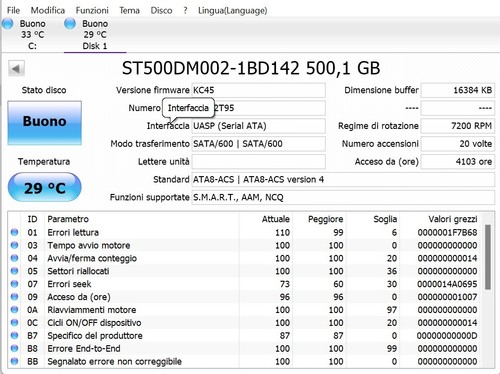Click the Numero accensioni value 20 volte
The image size is (500, 374).
pos(458,144)
